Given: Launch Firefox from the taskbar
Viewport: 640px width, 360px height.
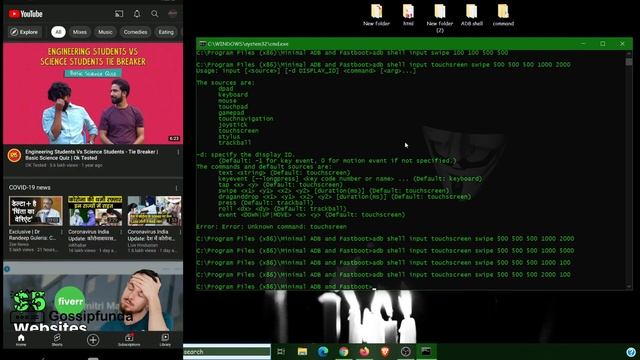Looking at the screenshot, I should [364, 351].
